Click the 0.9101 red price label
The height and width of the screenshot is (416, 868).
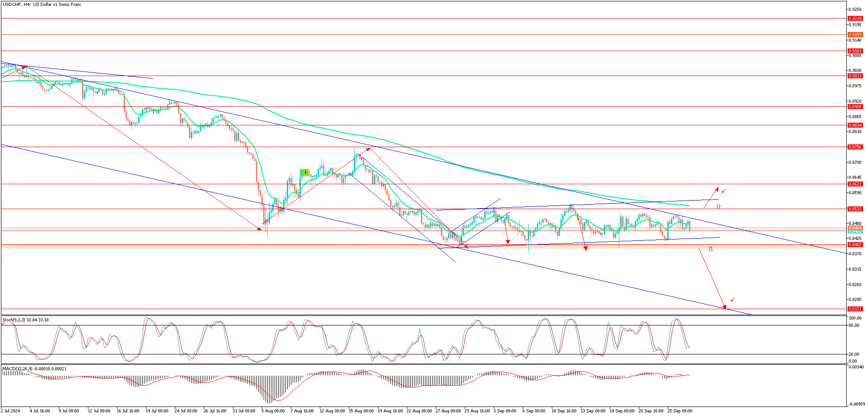coord(855,51)
